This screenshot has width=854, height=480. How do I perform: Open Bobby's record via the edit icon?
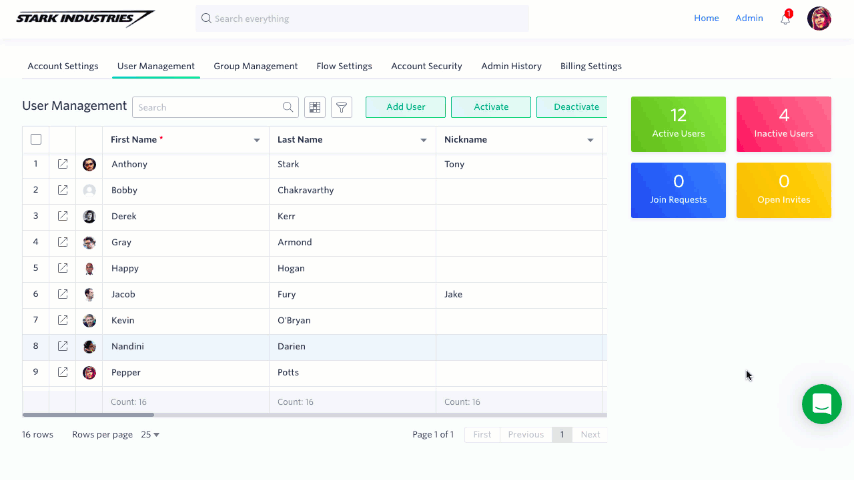coord(63,190)
